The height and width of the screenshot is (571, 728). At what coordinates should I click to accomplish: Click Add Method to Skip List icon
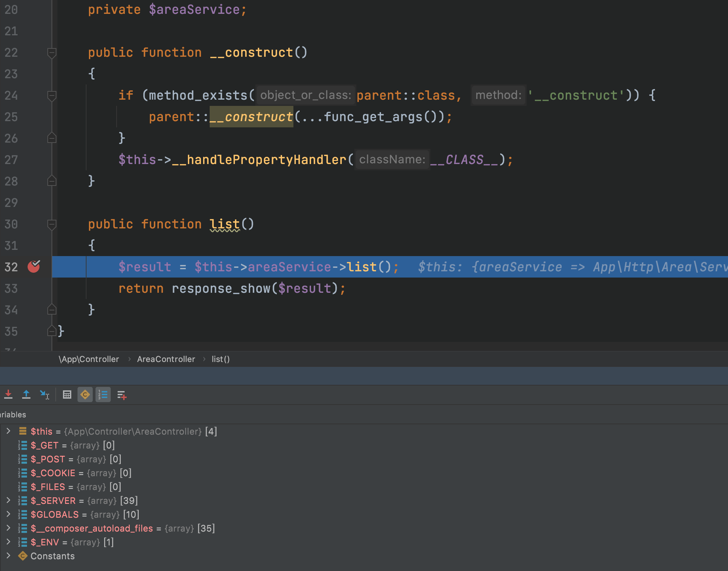click(121, 395)
